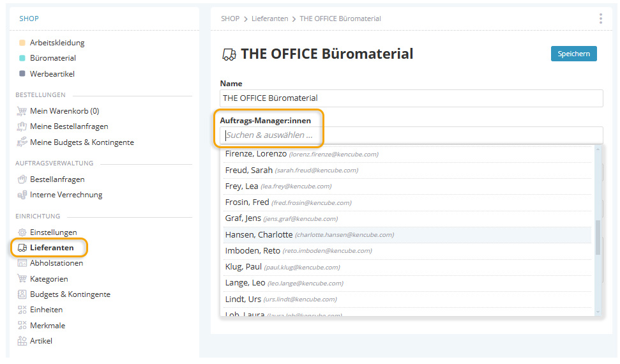
Task: Click the gray Werbeartikel color square
Action: pos(22,73)
